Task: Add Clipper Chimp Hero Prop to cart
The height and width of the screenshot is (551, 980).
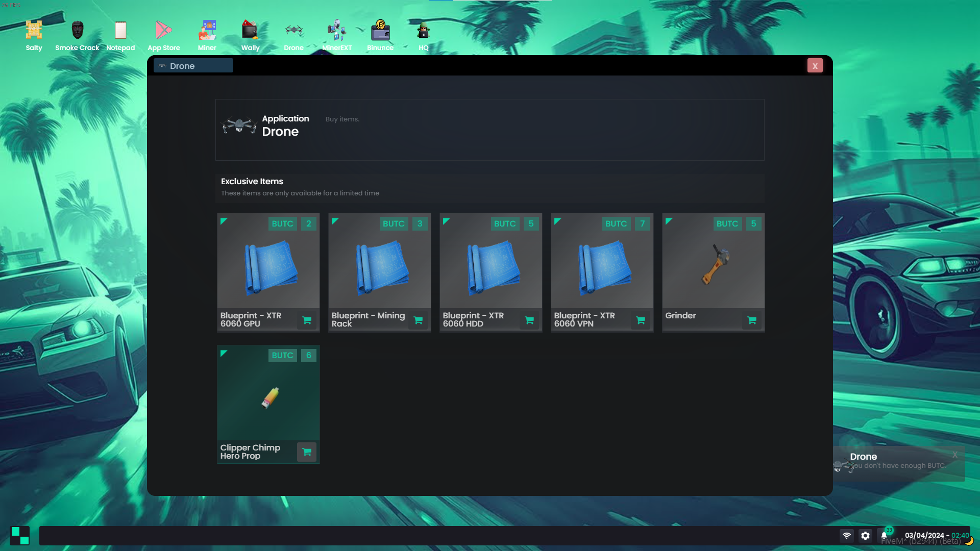Action: [307, 452]
